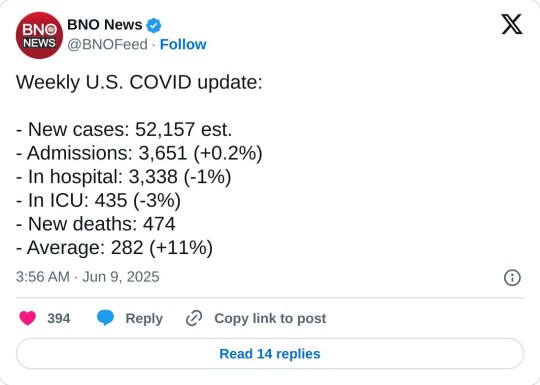Image resolution: width=540 pixels, height=385 pixels.
Task: Click the New cases 52,157 est. line
Action: coord(124,130)
